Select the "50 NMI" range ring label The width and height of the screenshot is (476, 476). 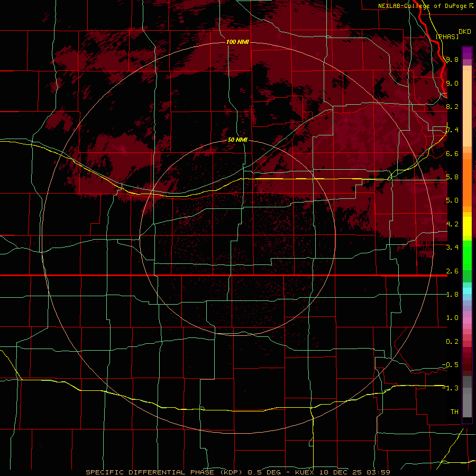237,140
